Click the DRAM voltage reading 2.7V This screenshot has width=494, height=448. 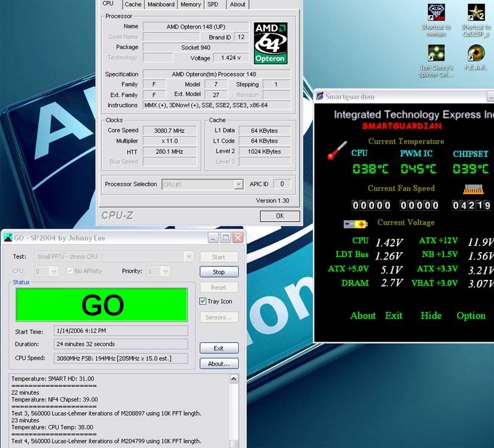[x=391, y=283]
